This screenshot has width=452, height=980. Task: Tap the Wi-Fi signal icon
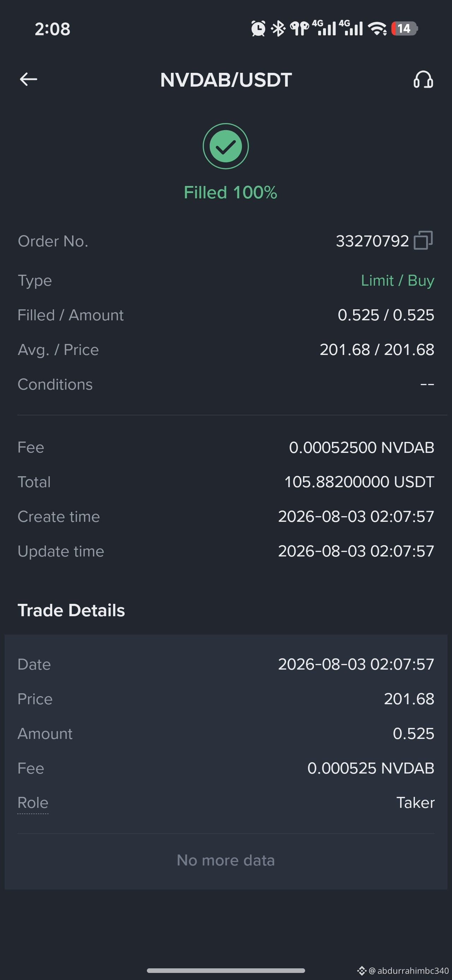point(377,29)
